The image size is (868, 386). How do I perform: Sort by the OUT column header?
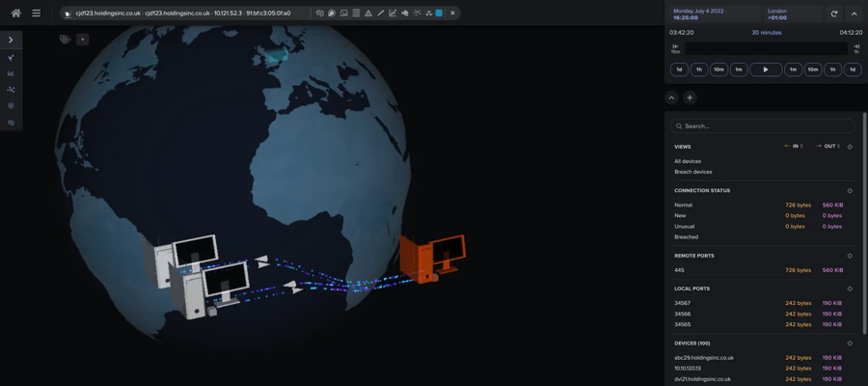point(827,147)
